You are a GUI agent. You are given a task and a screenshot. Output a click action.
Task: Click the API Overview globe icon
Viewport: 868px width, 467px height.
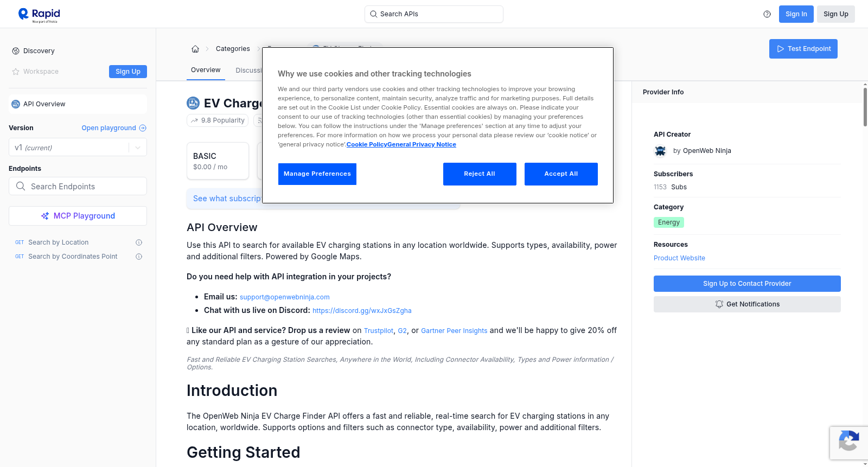click(x=16, y=104)
